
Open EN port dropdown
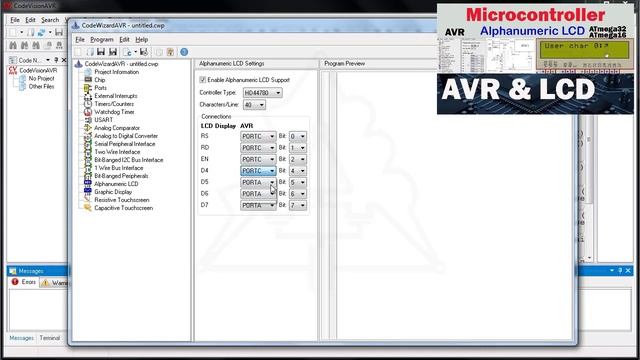coord(258,159)
